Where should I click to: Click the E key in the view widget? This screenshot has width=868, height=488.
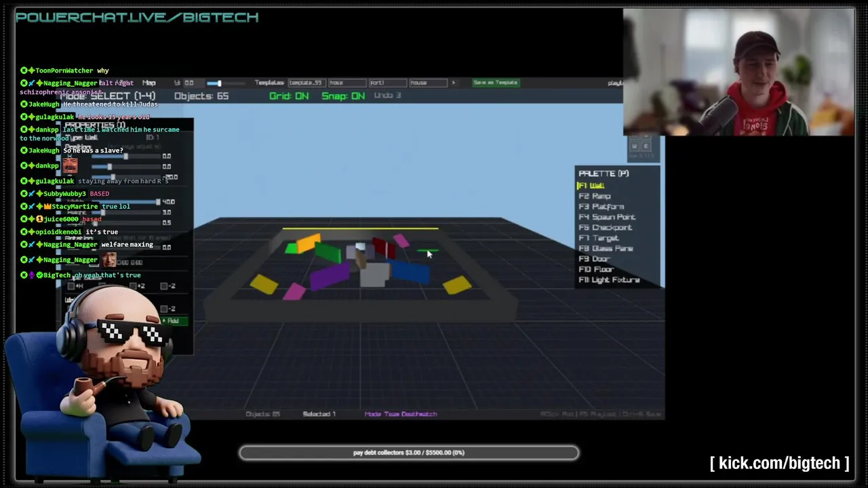click(646, 145)
